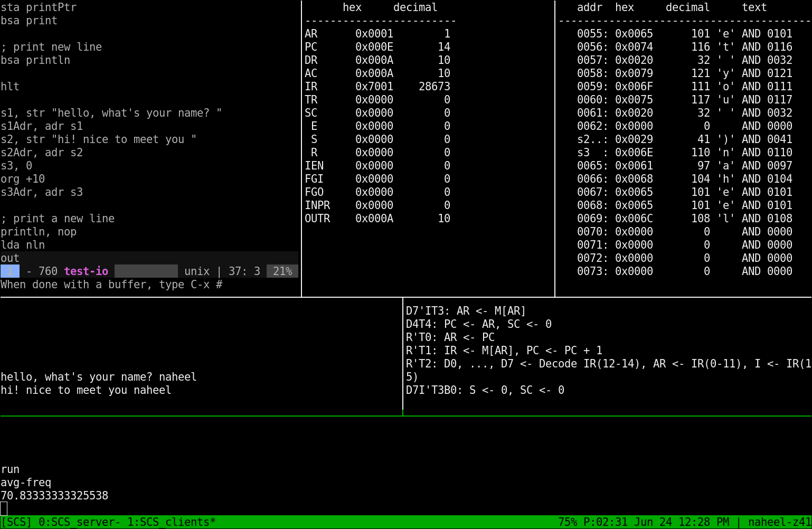Click memory row 0055
The height and width of the screenshot is (529, 812).
685,34
